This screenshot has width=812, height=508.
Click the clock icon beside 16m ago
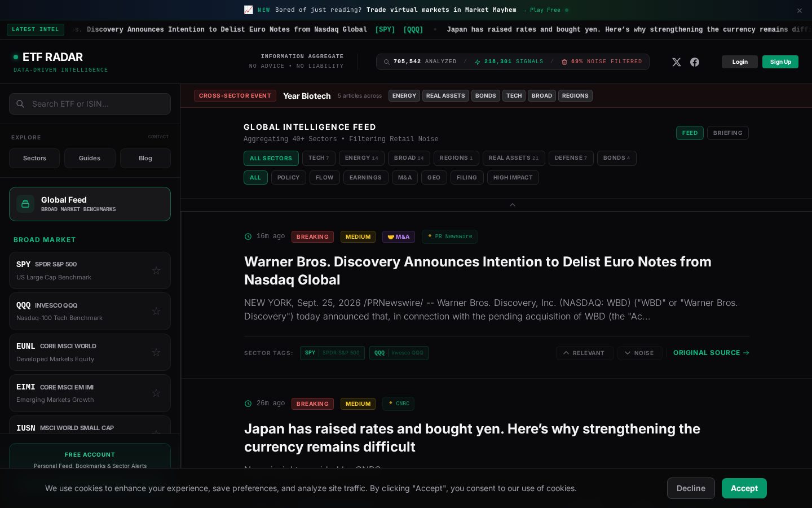[x=248, y=237]
